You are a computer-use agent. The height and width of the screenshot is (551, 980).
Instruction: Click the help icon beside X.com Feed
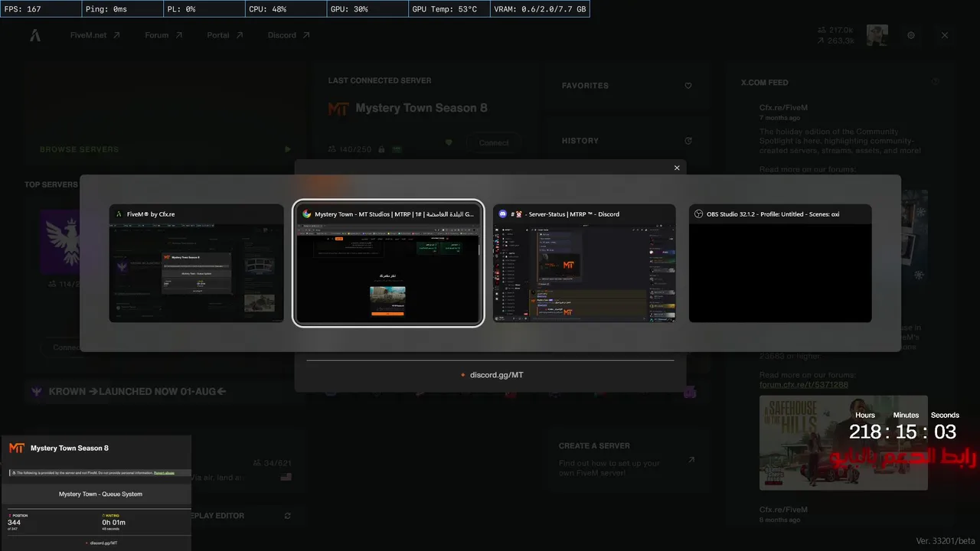tap(936, 82)
